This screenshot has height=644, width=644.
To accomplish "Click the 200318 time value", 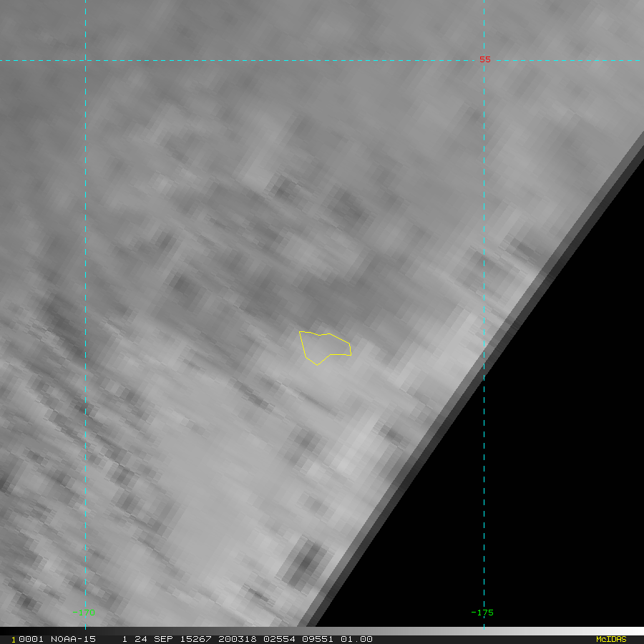I will 238,639.
